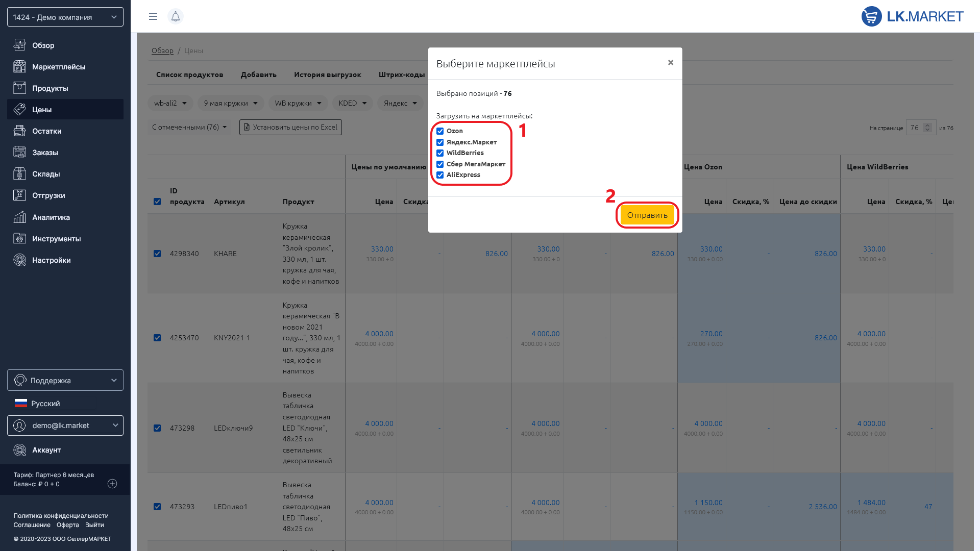
Task: Click the Инструменты sidebar icon
Action: click(19, 238)
